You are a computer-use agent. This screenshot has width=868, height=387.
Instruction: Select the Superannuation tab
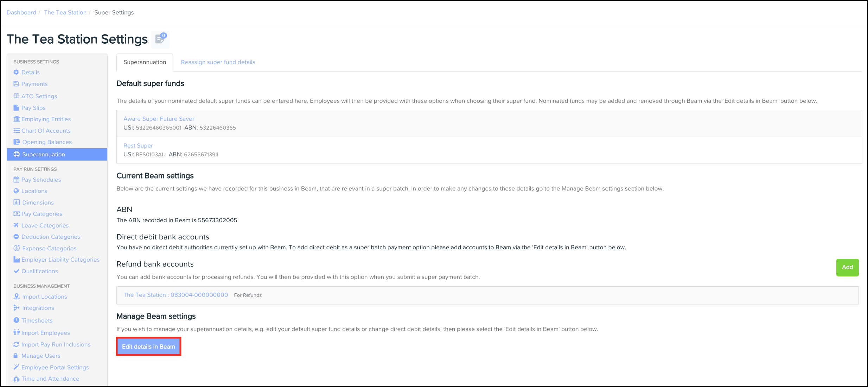coord(145,62)
